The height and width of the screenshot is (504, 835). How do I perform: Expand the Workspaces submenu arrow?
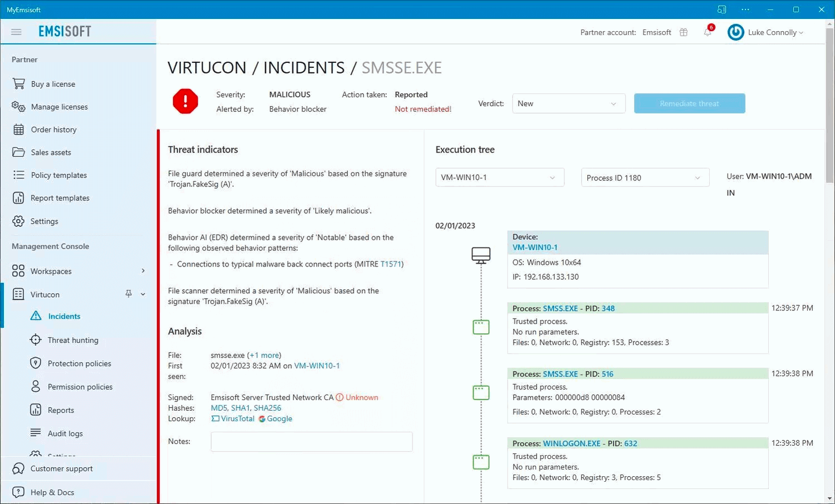click(143, 271)
